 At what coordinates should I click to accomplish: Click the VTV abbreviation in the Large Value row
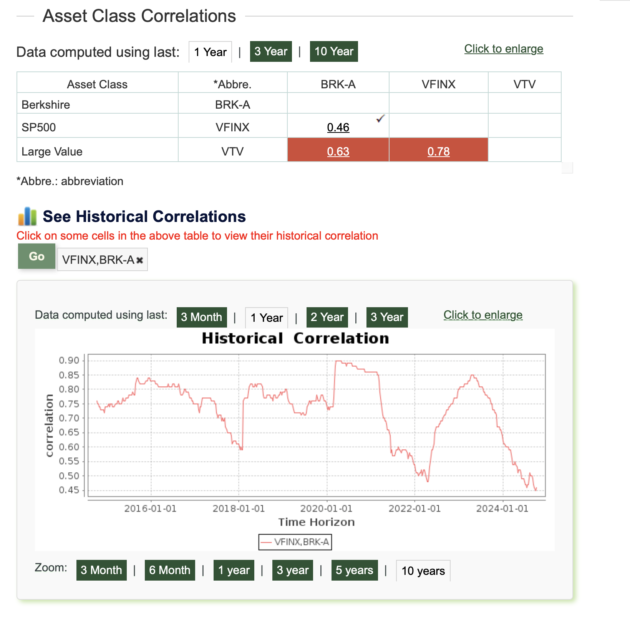click(x=232, y=151)
